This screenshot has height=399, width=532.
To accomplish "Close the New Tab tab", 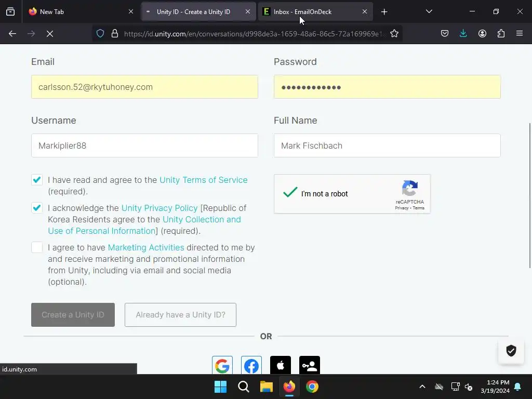I will click(131, 12).
